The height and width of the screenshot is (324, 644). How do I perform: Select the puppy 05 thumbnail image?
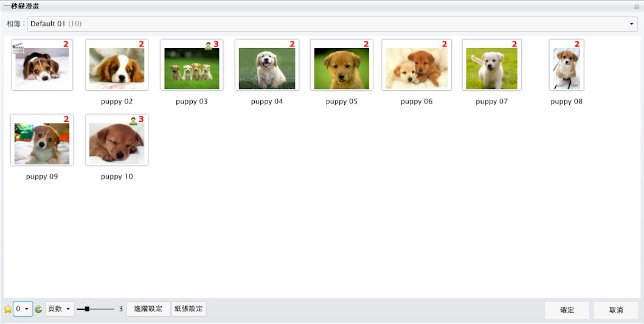tap(342, 65)
